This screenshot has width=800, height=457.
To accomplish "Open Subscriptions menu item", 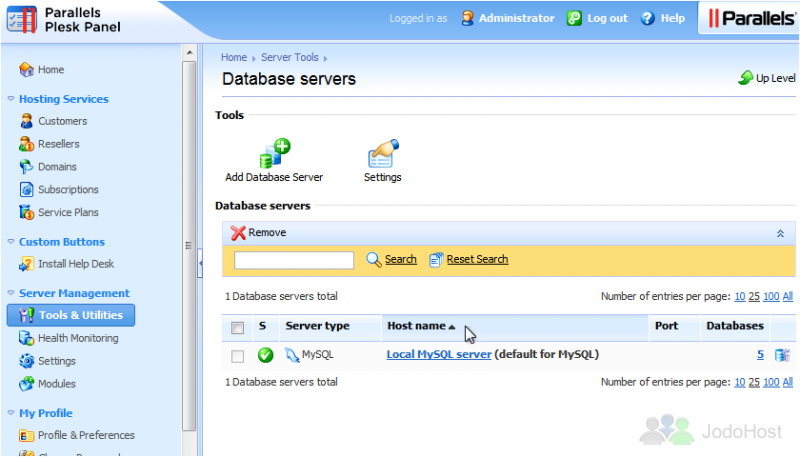I will 68,189.
